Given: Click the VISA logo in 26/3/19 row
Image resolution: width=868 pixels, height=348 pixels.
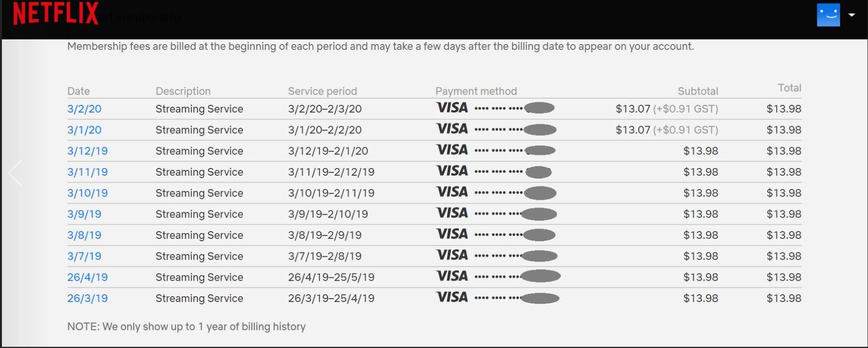Looking at the screenshot, I should click(x=452, y=297).
